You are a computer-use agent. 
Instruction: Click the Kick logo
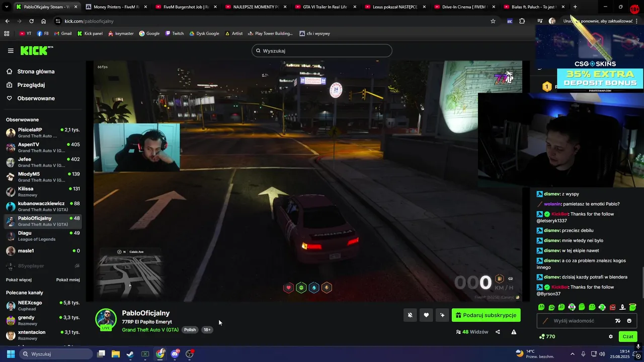tap(36, 51)
